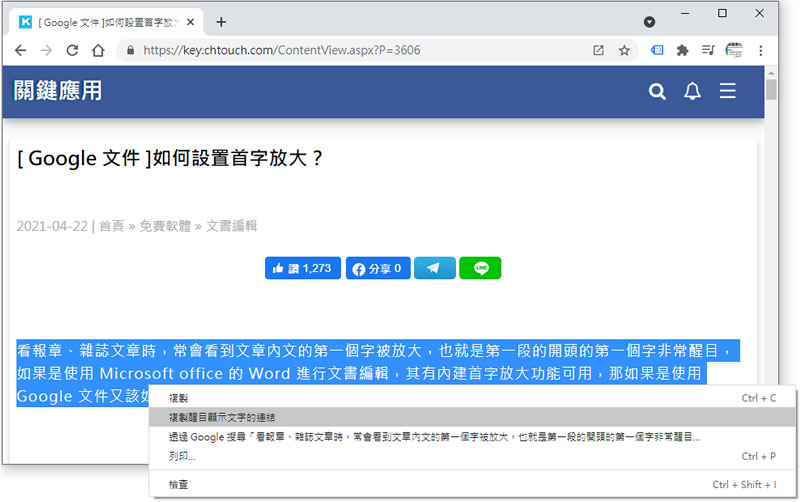800x502 pixels.
Task: Click the notification bell icon
Action: click(692, 91)
